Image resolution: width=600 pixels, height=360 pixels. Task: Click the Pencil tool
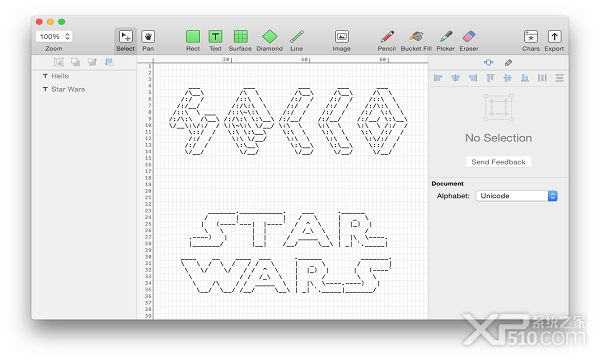tap(387, 41)
